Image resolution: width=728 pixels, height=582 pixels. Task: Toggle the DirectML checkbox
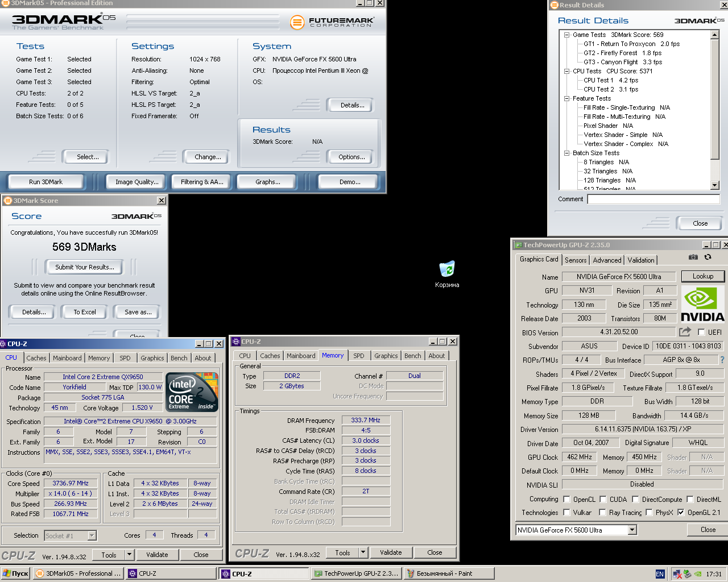(x=690, y=500)
